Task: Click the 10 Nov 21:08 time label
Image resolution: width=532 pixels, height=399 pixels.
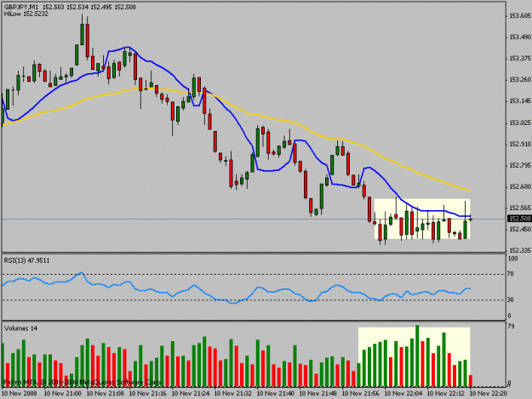Action: click(x=105, y=393)
